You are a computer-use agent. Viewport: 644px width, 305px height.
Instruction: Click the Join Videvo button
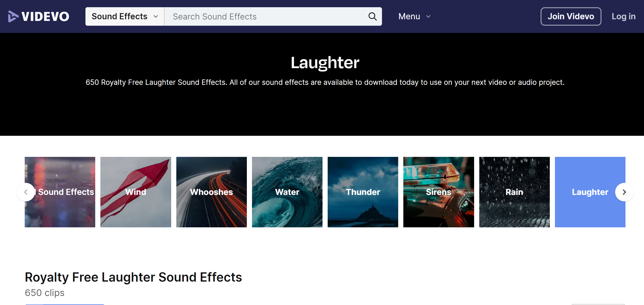point(571,16)
